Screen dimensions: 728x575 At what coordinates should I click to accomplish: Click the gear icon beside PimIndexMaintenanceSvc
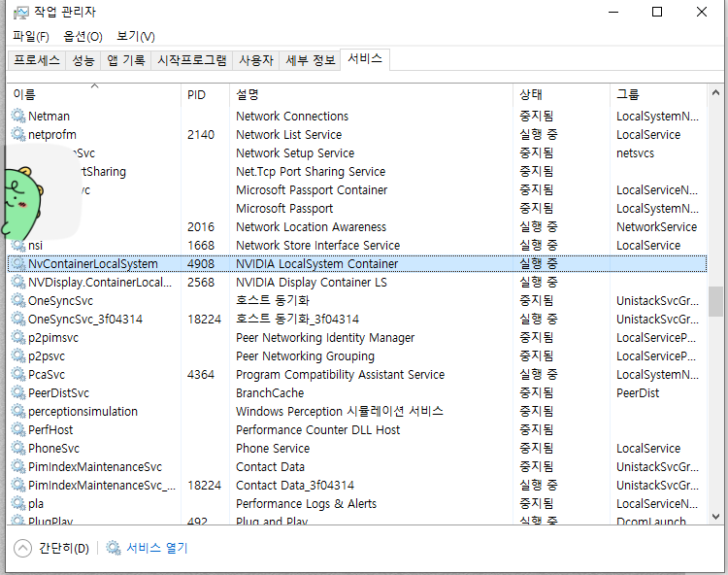[x=18, y=466]
